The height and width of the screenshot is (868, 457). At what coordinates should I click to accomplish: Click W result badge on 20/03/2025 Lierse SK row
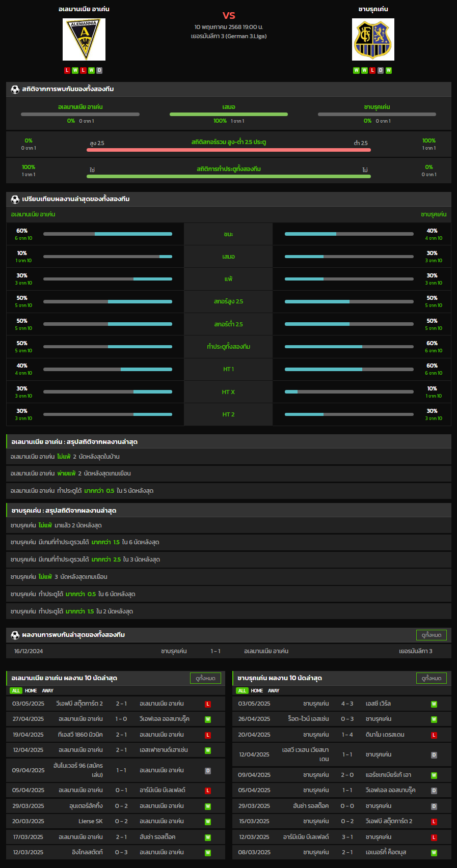coord(208,822)
